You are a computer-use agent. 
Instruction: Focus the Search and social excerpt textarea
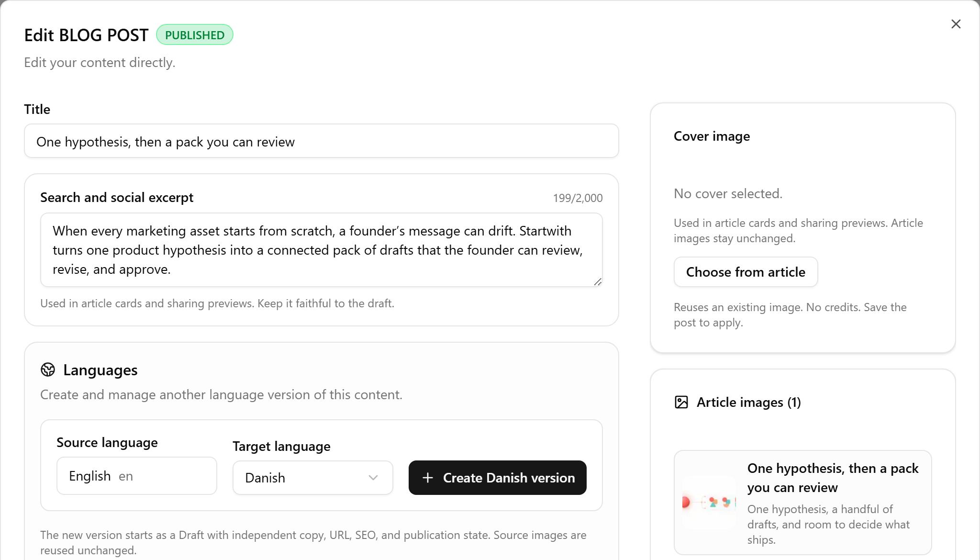(x=322, y=250)
